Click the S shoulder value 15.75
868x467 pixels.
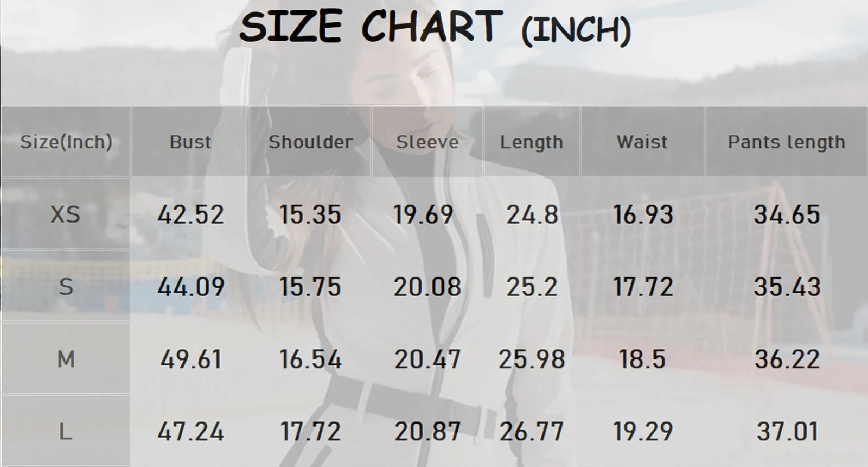tap(310, 287)
